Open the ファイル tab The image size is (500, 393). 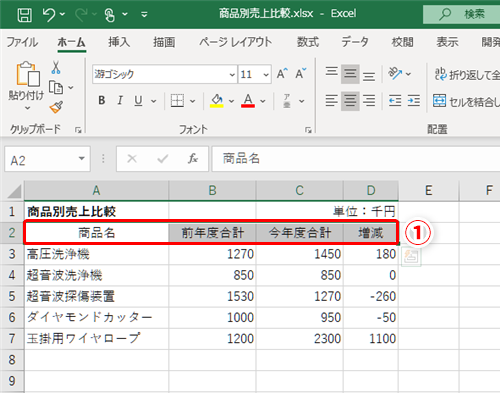(x=22, y=42)
